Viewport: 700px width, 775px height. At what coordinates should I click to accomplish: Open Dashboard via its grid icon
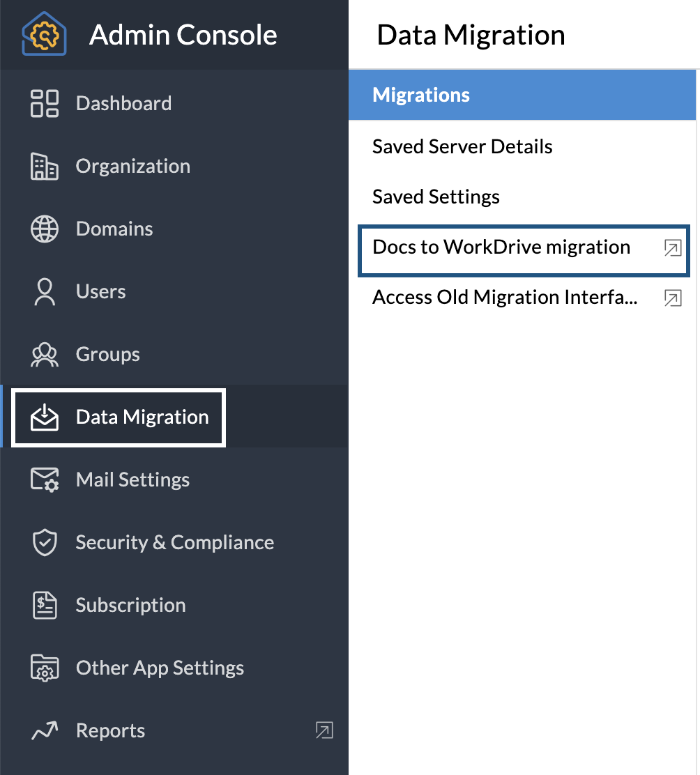click(45, 103)
